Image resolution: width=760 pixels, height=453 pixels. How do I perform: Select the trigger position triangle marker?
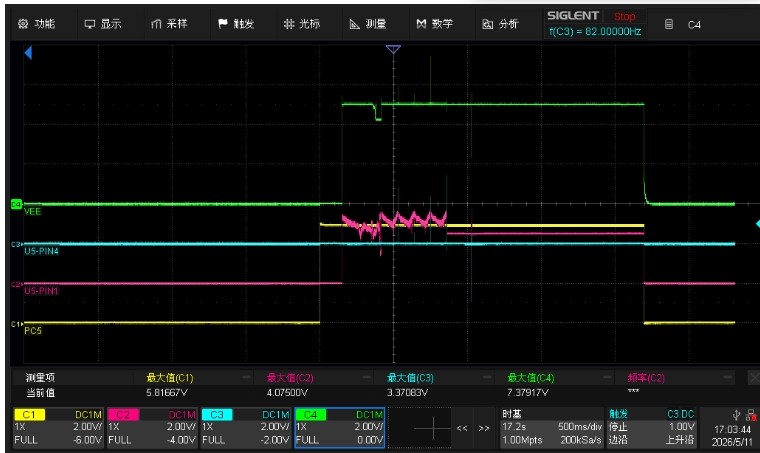click(x=393, y=49)
